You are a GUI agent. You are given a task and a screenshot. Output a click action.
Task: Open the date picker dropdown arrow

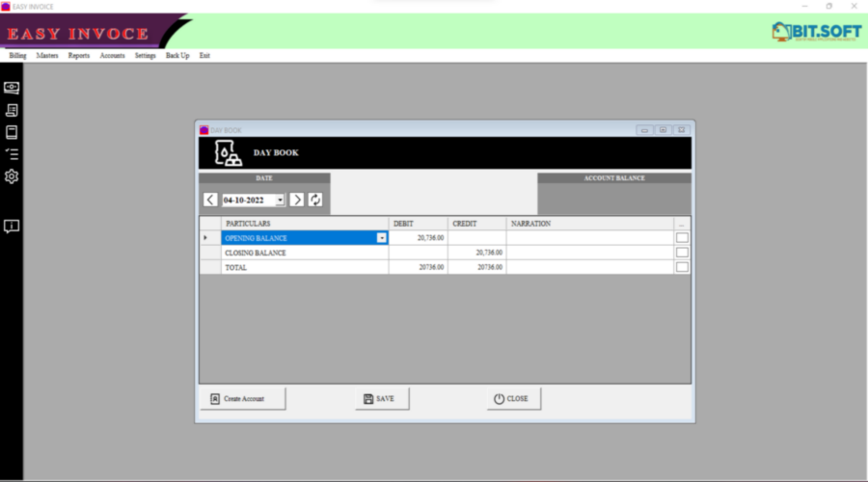[280, 201]
